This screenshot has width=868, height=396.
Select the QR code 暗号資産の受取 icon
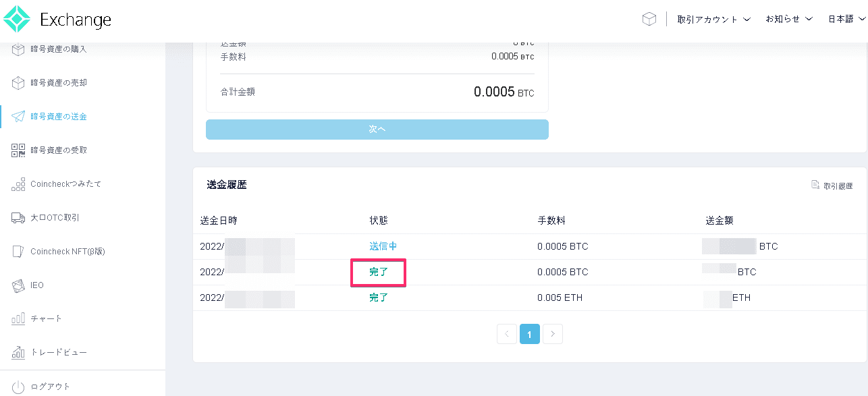click(18, 150)
